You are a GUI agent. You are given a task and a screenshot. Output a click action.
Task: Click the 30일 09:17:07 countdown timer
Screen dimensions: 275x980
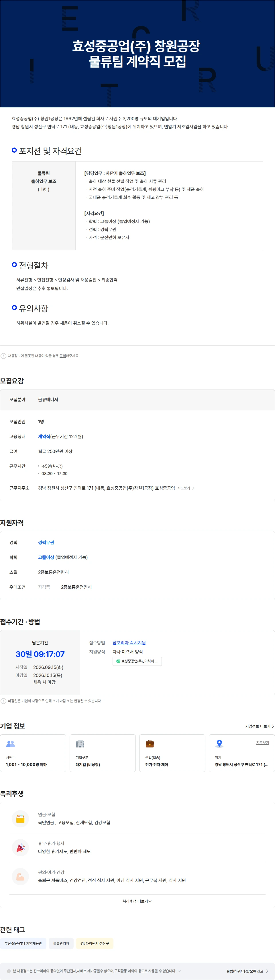point(40,654)
